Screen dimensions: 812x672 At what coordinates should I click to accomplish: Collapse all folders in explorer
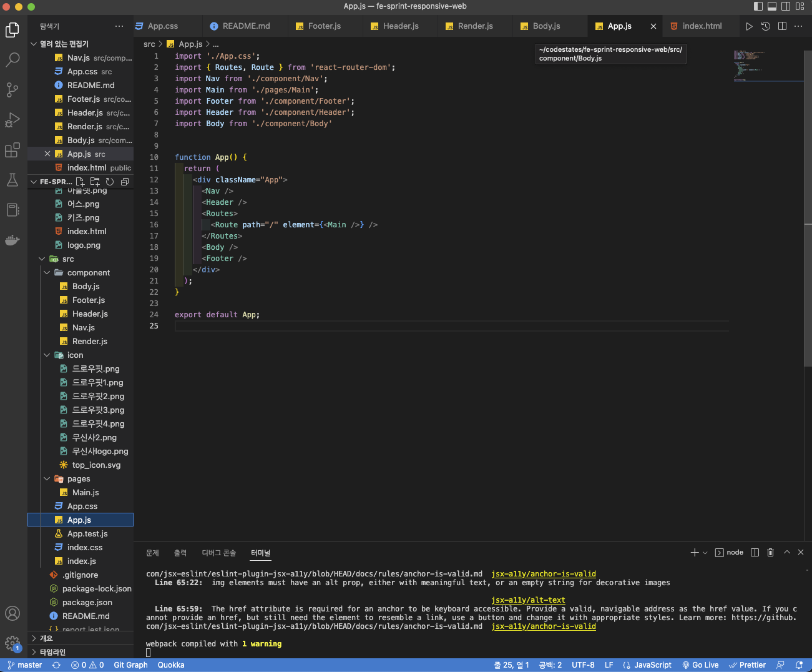tap(125, 182)
